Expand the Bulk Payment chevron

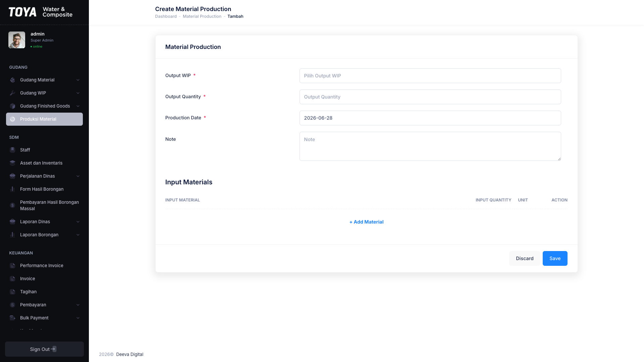[78, 318]
